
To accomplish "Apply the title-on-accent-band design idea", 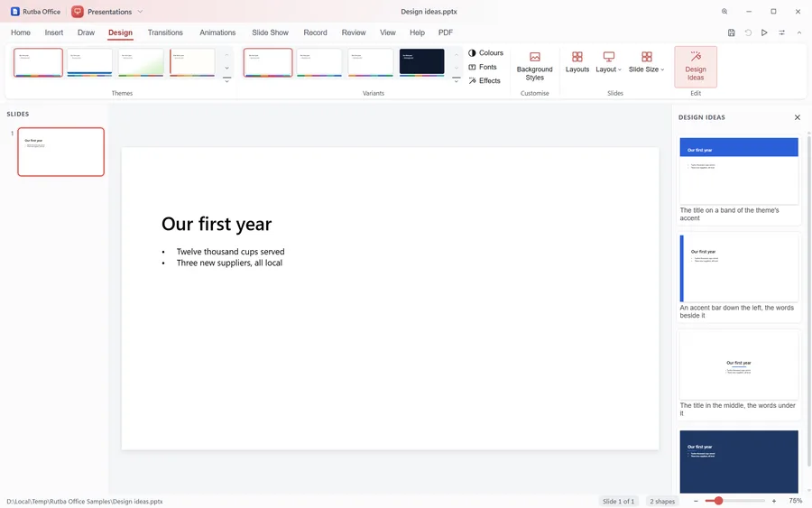I will [x=739, y=180].
